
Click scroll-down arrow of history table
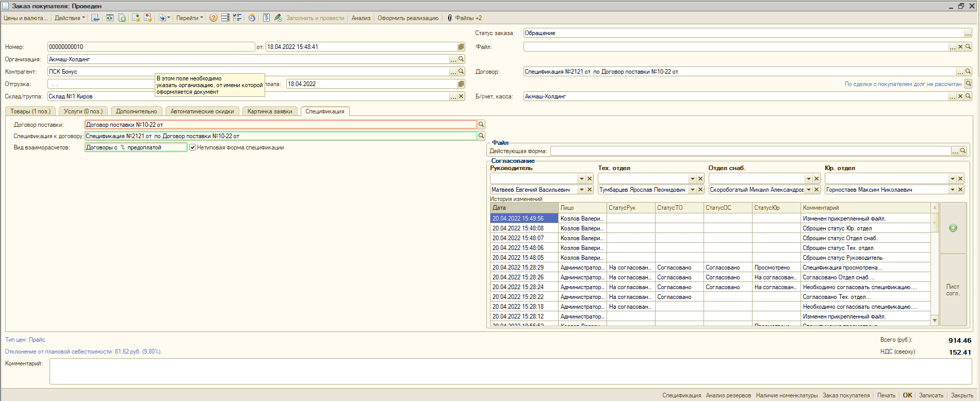pyautogui.click(x=935, y=321)
